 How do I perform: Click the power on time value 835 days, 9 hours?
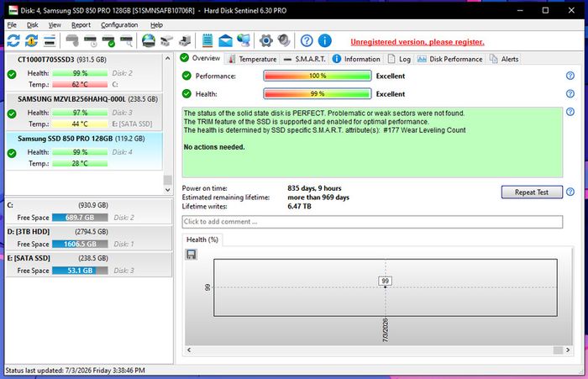(x=314, y=188)
